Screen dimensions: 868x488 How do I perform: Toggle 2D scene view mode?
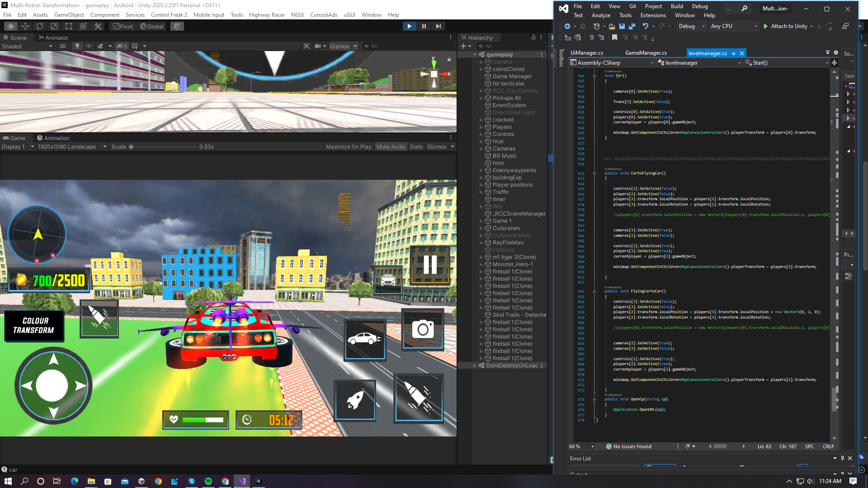[63, 46]
